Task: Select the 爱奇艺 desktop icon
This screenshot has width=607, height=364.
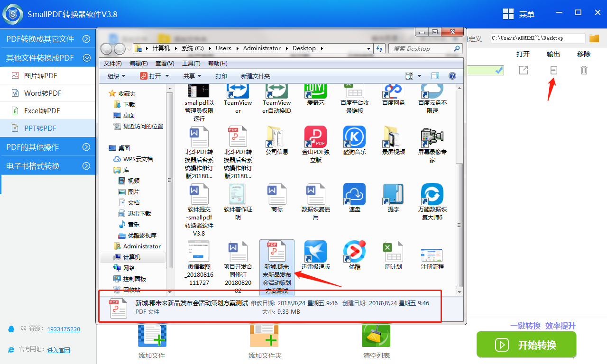Action: (x=315, y=95)
